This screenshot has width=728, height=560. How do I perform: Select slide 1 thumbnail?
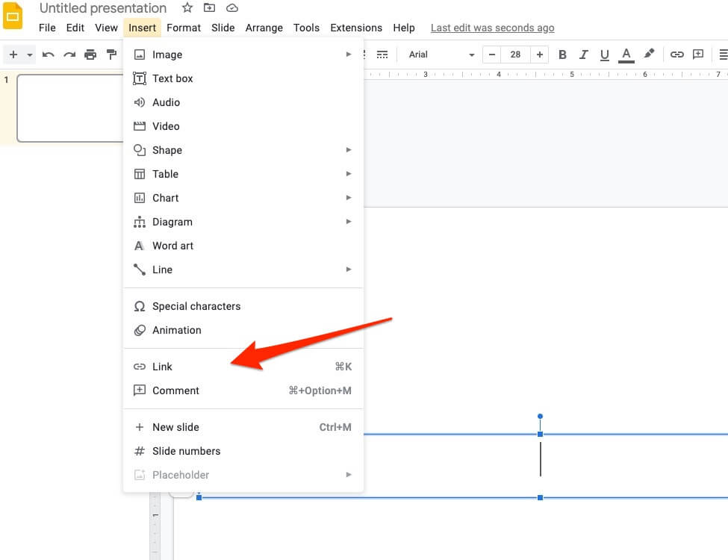[69, 108]
